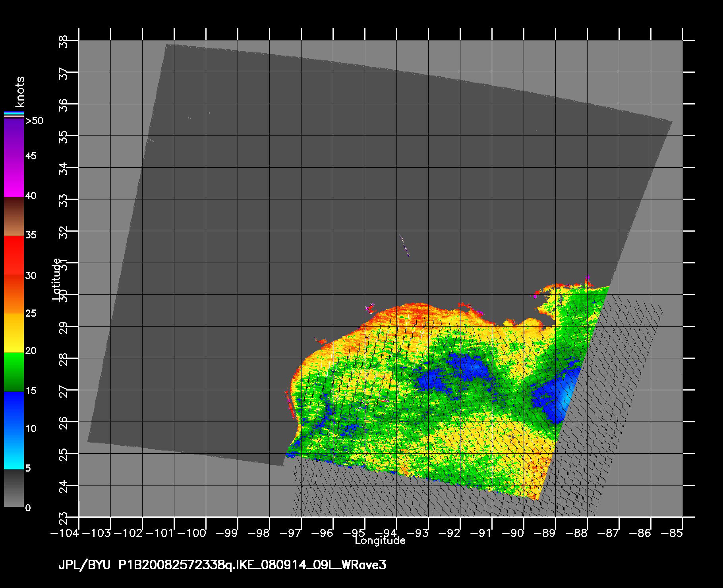723x588 pixels.
Task: Click the "15" colorbar label
Action: 31,391
